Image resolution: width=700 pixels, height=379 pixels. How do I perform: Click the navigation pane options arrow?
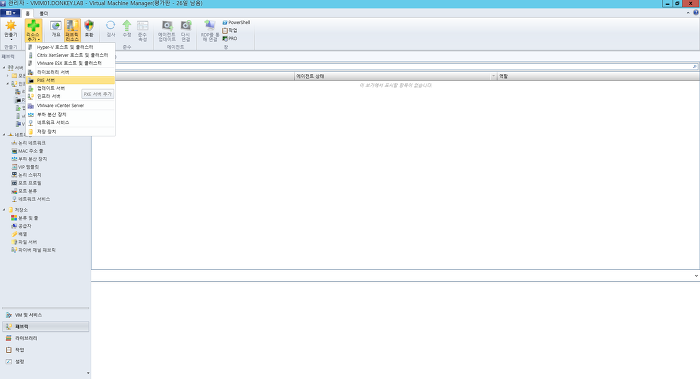point(88,373)
